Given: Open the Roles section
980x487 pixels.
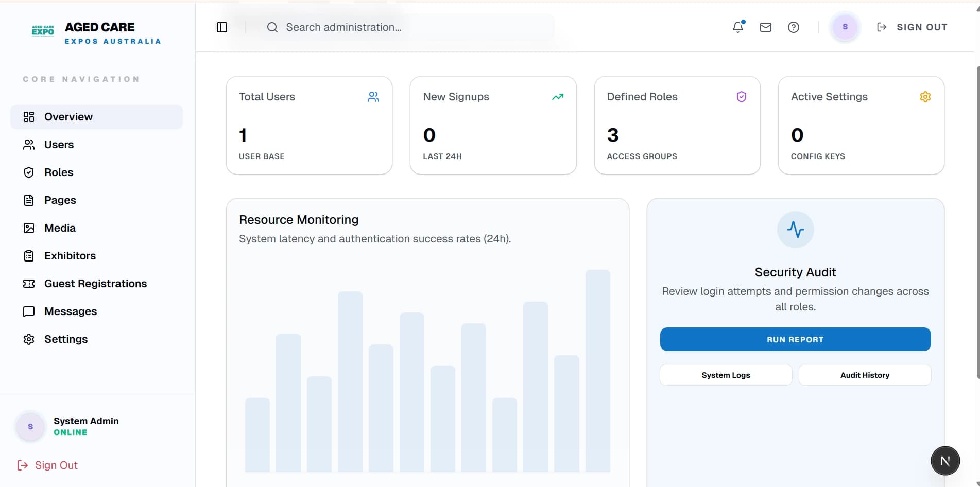Looking at the screenshot, I should 96,172.
